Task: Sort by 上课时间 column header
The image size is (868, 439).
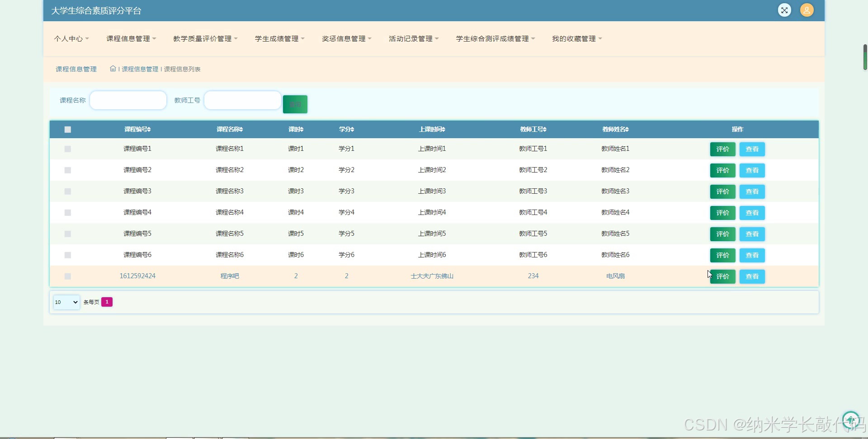Action: click(x=432, y=129)
